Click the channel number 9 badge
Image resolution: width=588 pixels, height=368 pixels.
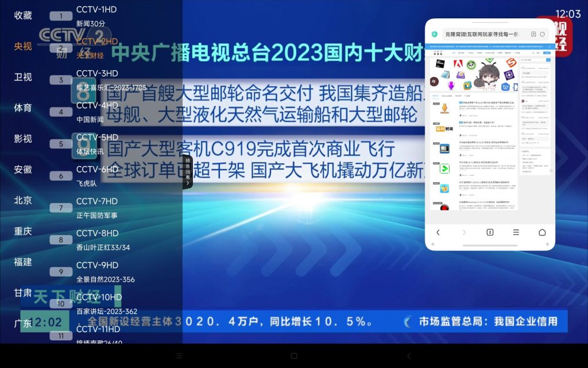point(61,271)
